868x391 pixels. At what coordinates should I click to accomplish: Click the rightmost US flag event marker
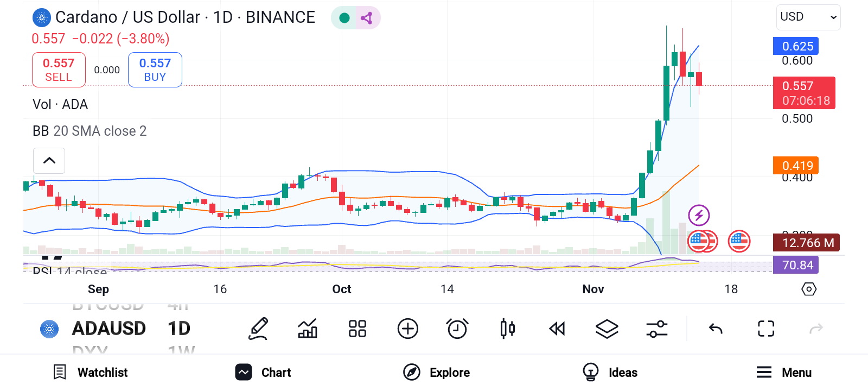(x=739, y=241)
